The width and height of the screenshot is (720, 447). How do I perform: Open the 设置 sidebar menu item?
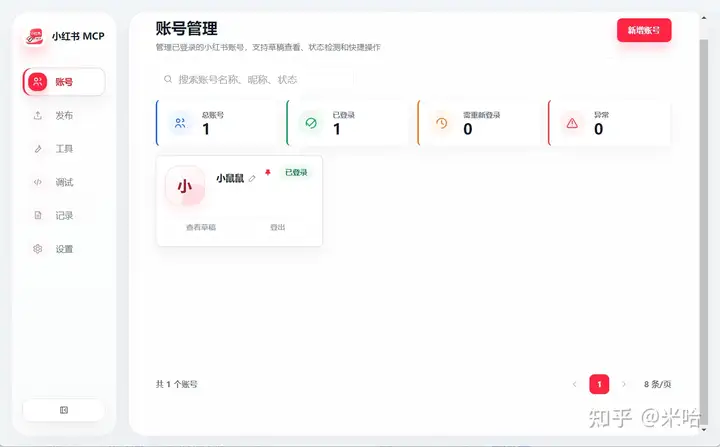pyautogui.click(x=64, y=249)
